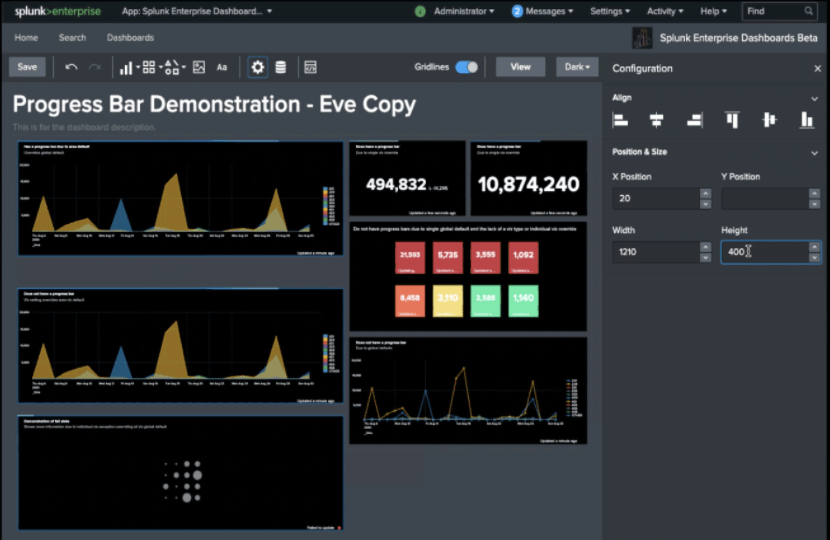
Task: Open the data sources icon
Action: pyautogui.click(x=281, y=67)
